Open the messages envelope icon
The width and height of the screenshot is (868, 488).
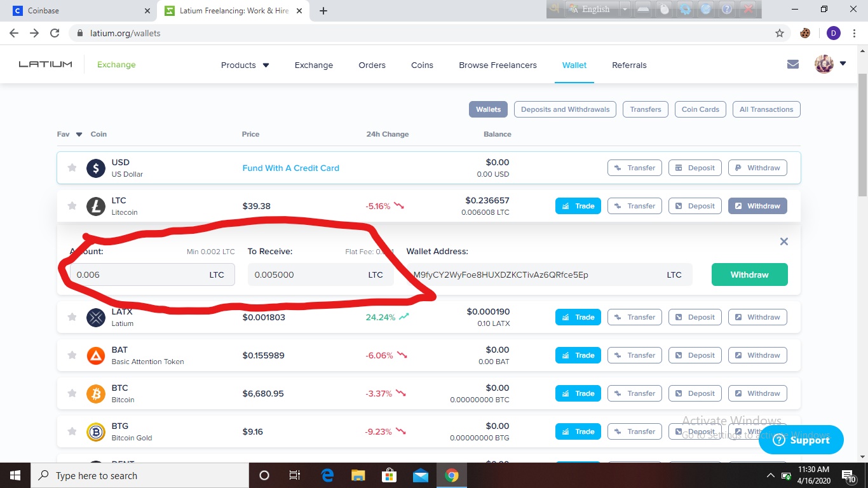[x=792, y=64]
